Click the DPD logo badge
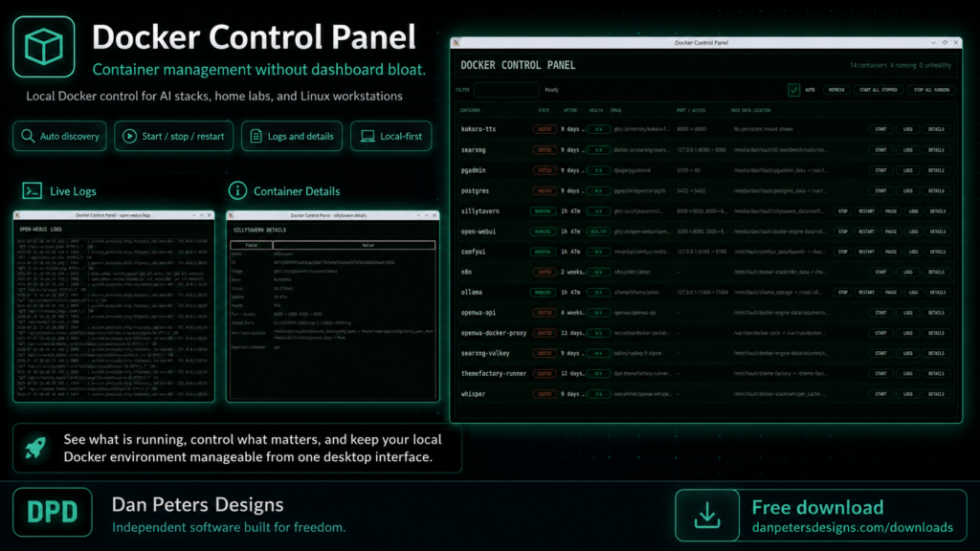Viewport: 980px width, 551px height. (53, 513)
